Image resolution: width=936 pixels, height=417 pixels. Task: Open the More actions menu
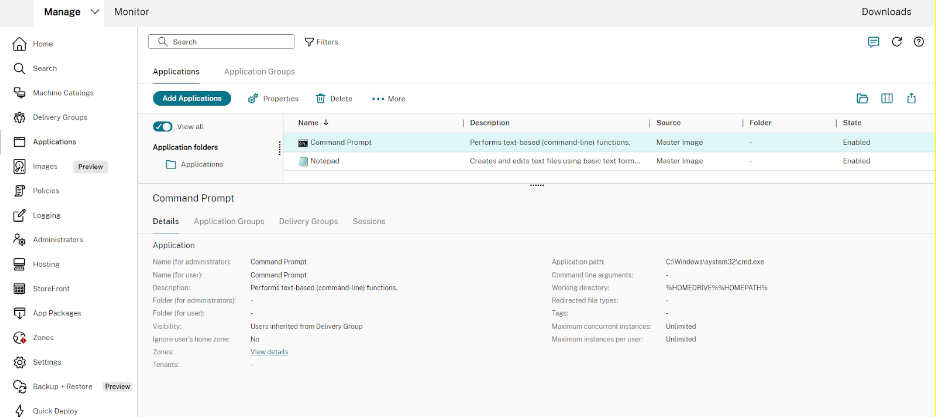click(388, 99)
